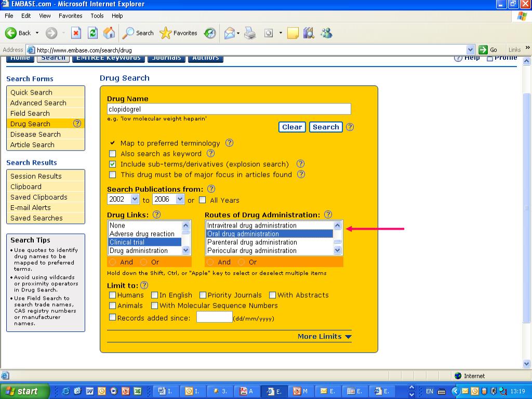Viewport: 532px width, 399px height.
Task: Enable Priority Journals limit
Action: click(x=203, y=295)
